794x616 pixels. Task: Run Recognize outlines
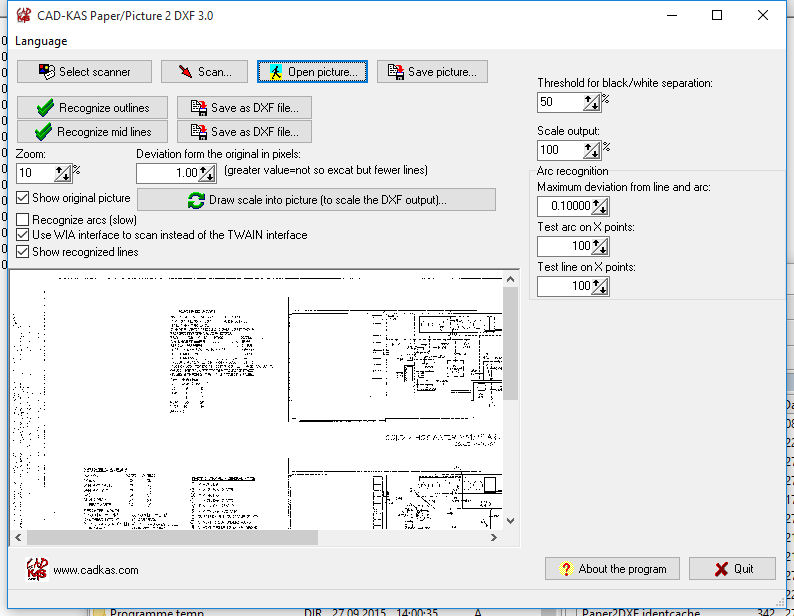(93, 108)
